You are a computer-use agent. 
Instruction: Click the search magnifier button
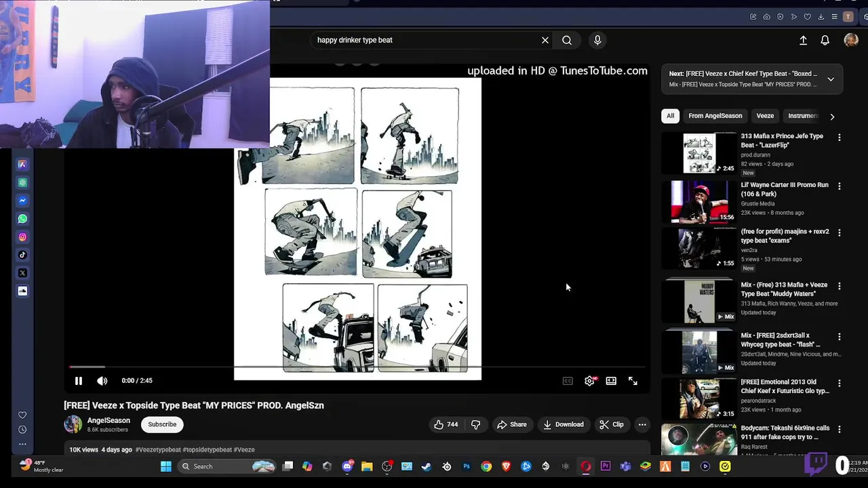[567, 40]
